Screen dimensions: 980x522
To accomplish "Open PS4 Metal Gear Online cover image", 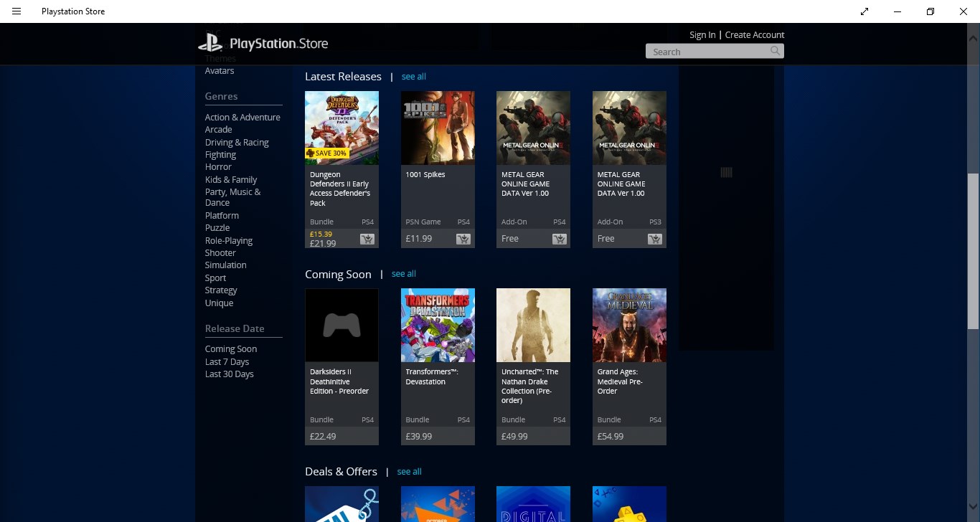I will point(533,128).
